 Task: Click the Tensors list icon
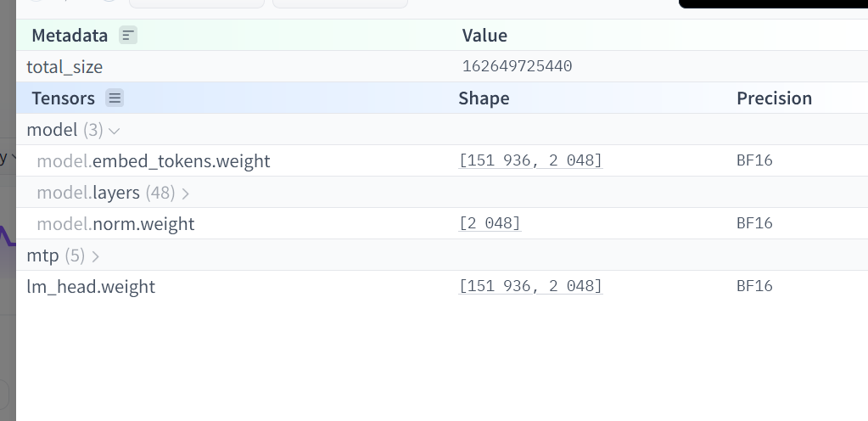pos(115,98)
